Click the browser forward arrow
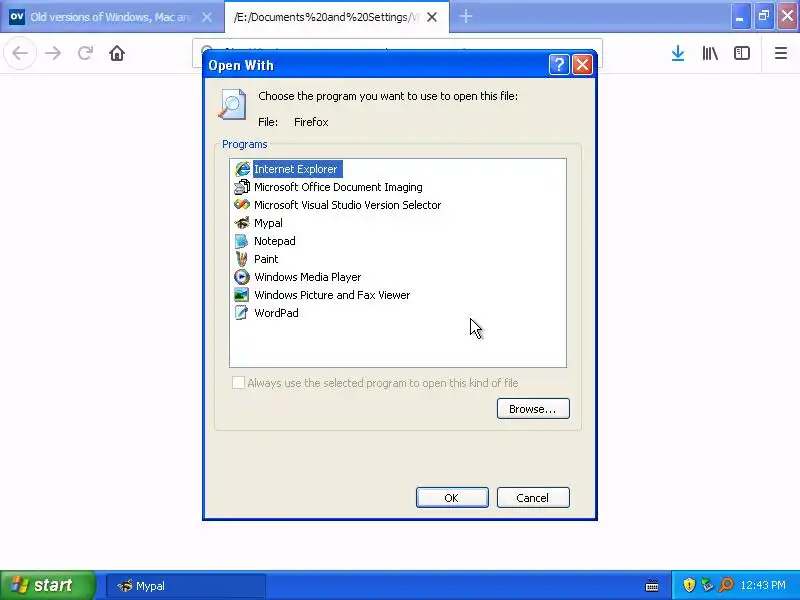This screenshot has width=800, height=600. 53,53
